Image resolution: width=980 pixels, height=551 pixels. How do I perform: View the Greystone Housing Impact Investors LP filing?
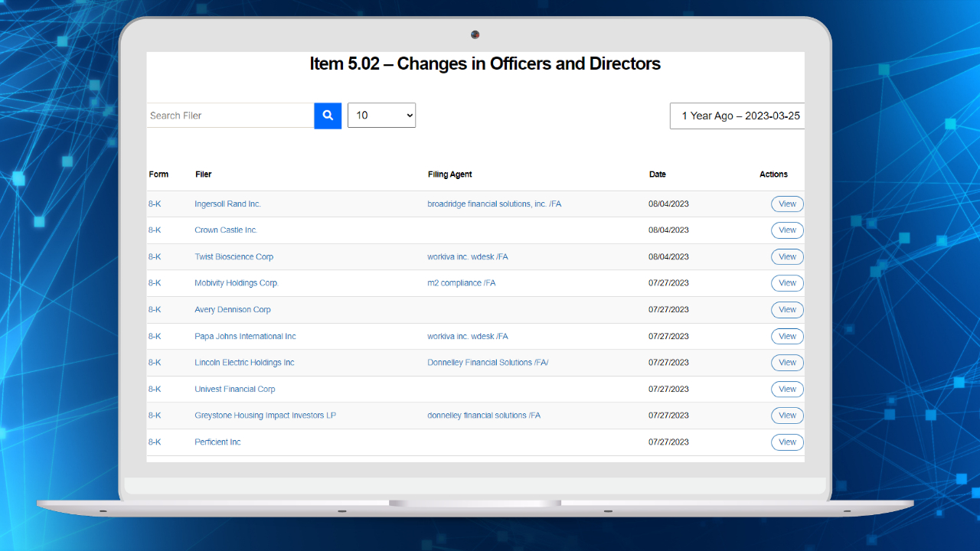click(787, 415)
